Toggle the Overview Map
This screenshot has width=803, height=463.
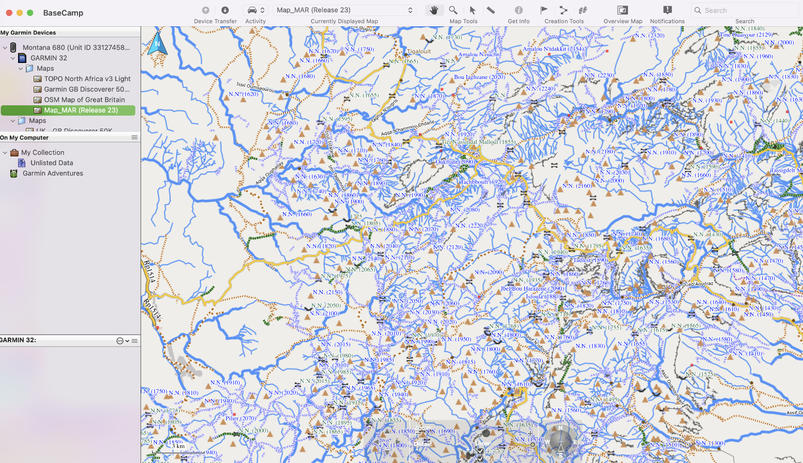coord(622,10)
